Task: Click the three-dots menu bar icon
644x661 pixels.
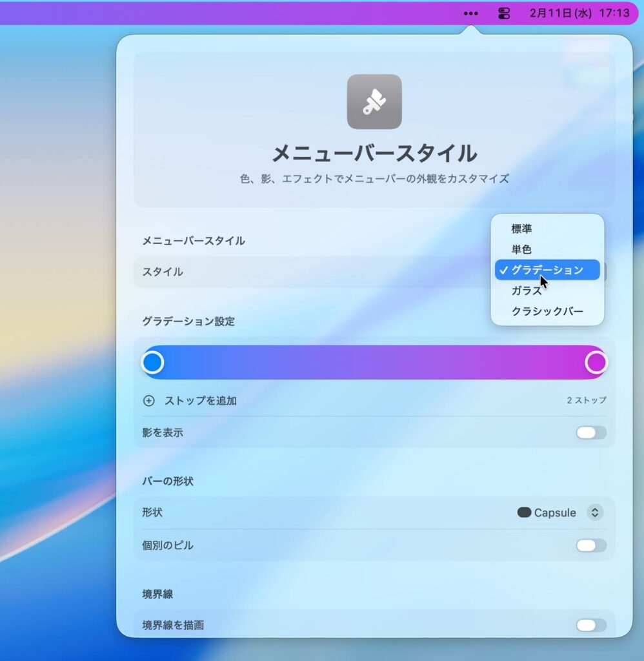Action: (470, 14)
